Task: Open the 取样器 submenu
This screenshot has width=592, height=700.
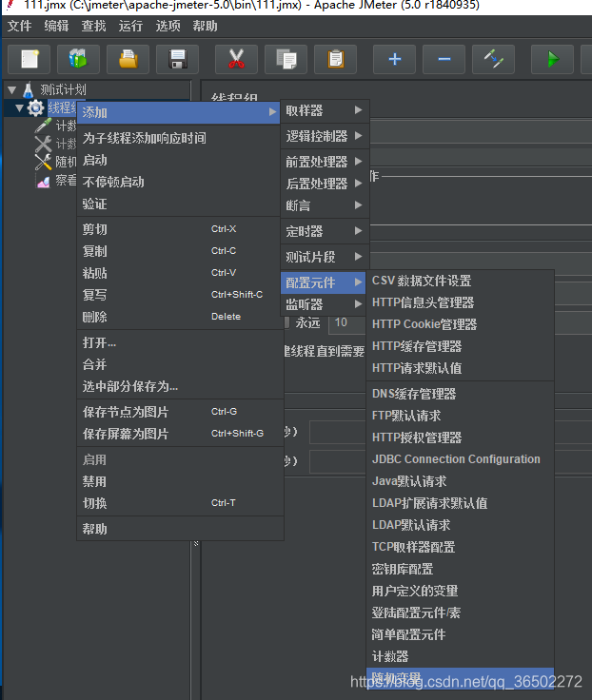Action: [x=325, y=110]
